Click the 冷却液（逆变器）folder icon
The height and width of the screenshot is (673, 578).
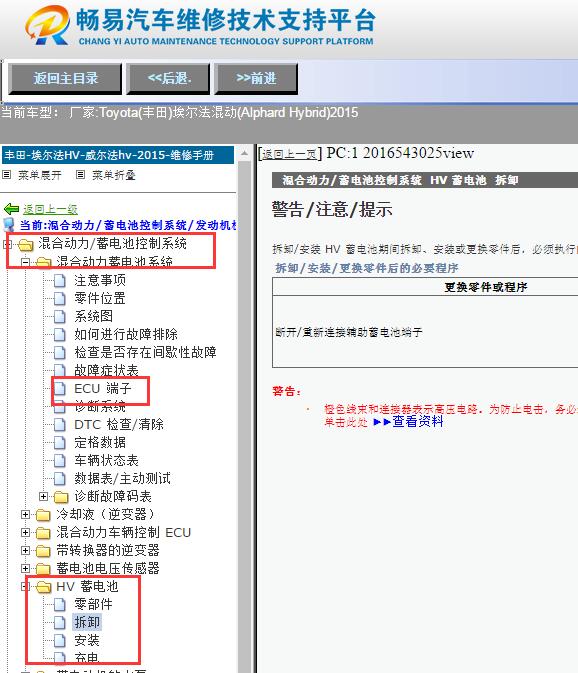click(43, 515)
